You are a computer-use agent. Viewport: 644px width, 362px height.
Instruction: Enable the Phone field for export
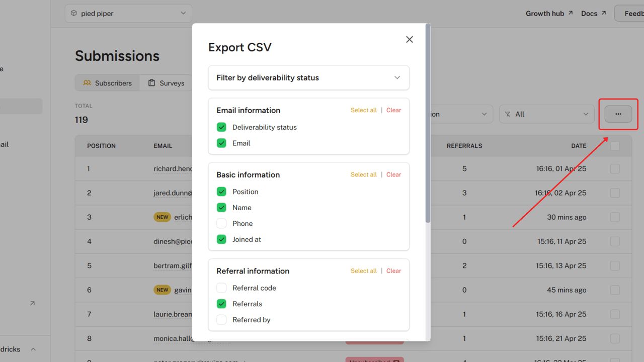(x=221, y=223)
